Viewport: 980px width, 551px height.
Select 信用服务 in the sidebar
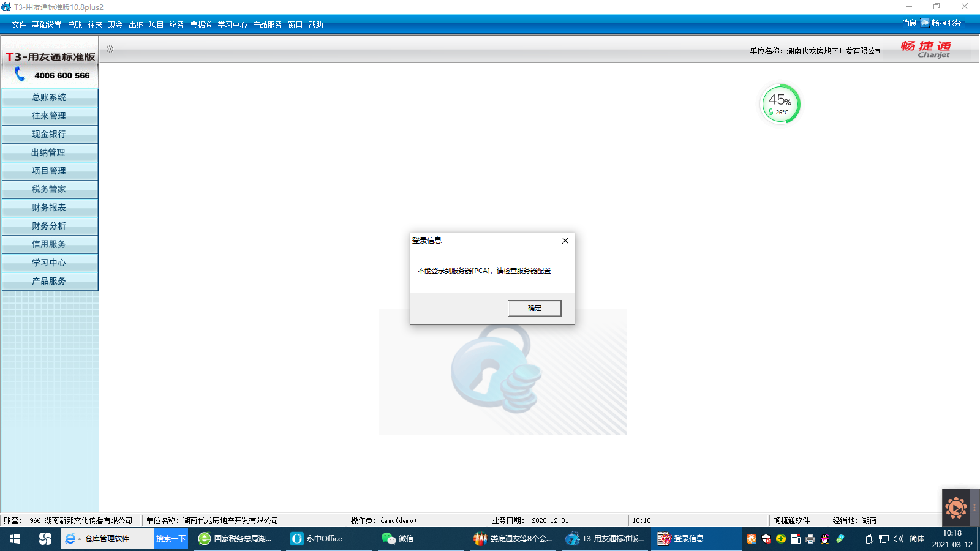pyautogui.click(x=50, y=244)
